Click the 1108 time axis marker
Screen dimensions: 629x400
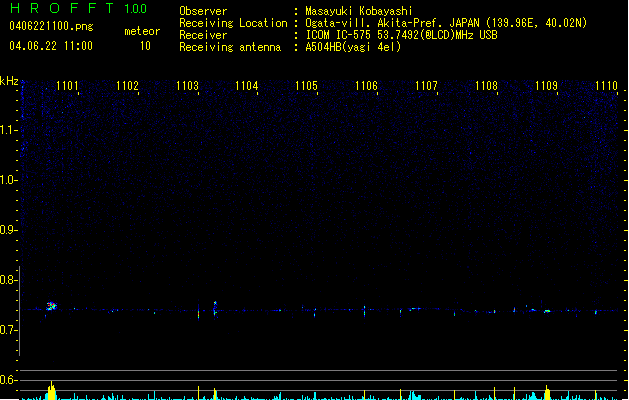point(487,86)
